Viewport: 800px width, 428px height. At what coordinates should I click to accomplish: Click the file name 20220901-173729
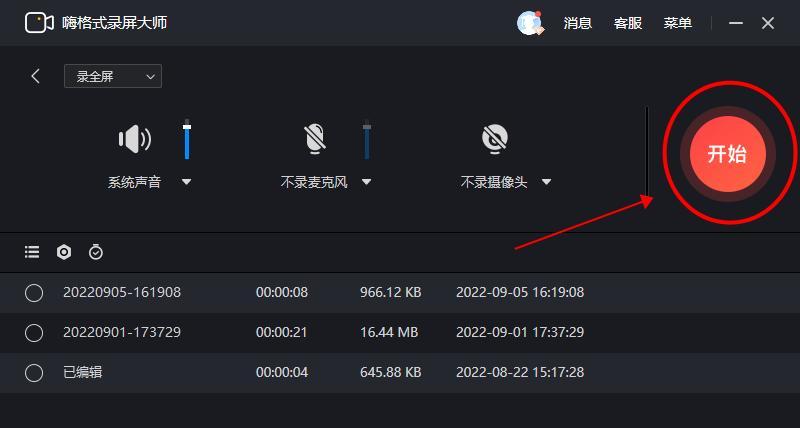tap(122, 332)
